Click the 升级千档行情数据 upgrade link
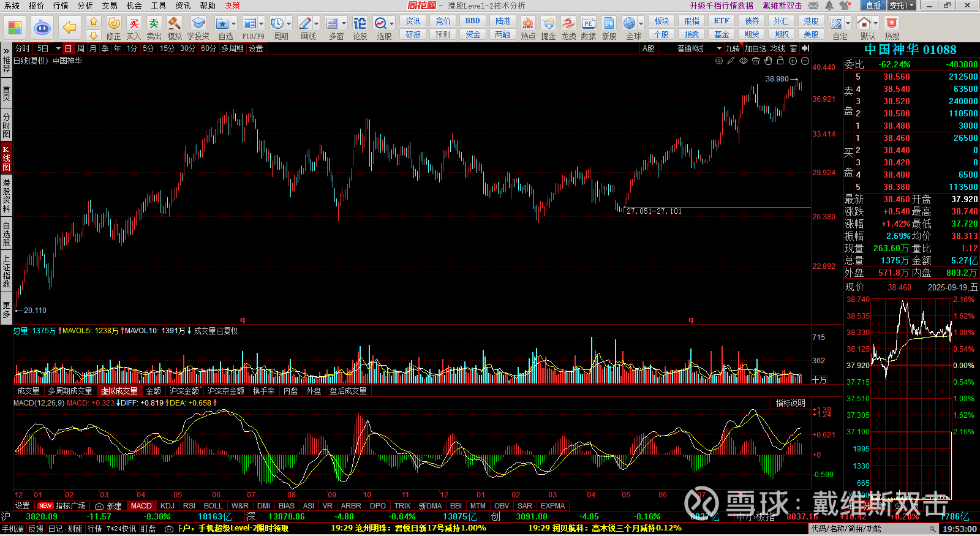Screen dimensions: 980x536 [x=722, y=6]
